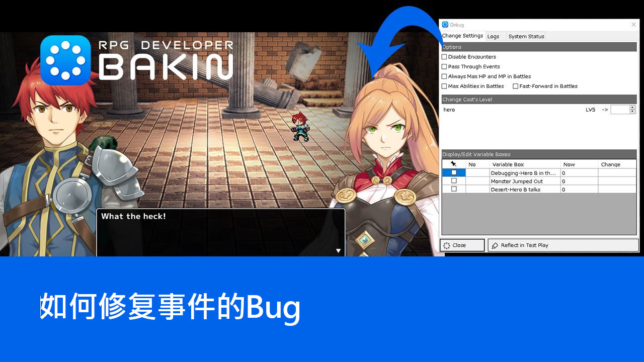Decrease hero level with down stepper arrow

(632, 112)
